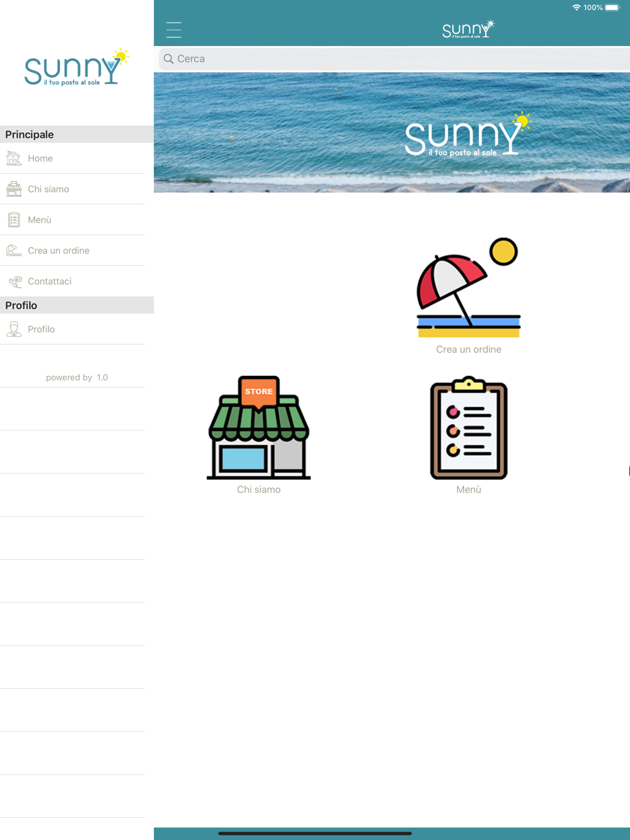This screenshot has width=630, height=840.
Task: Click the Principale section header
Action: [77, 134]
